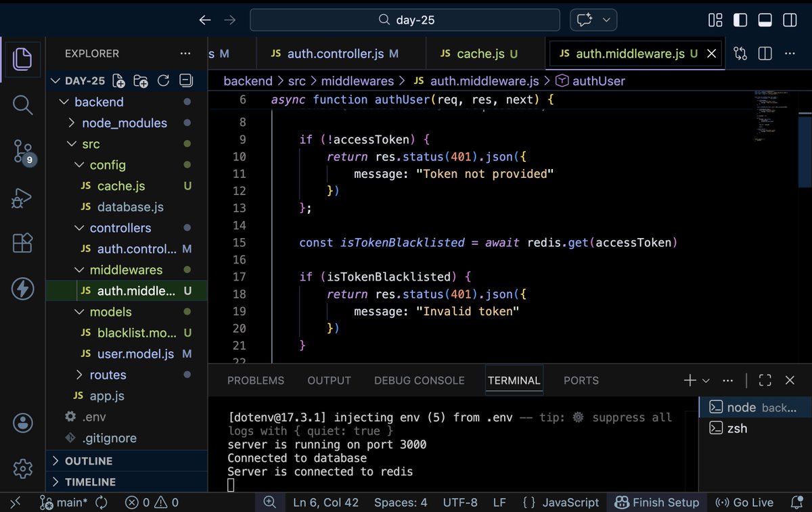Click the compare changes icon in editor toolbar

740,53
